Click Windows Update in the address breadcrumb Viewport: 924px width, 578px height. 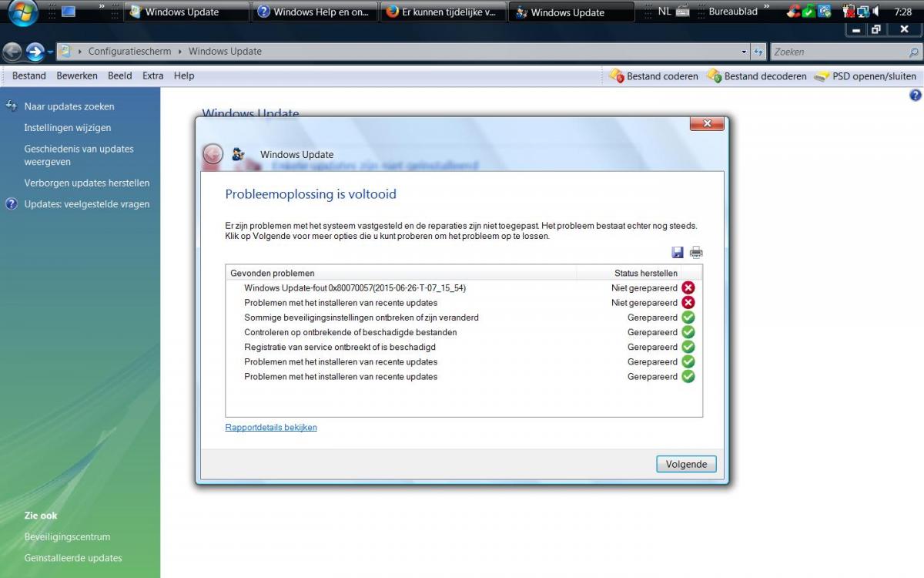coord(225,52)
